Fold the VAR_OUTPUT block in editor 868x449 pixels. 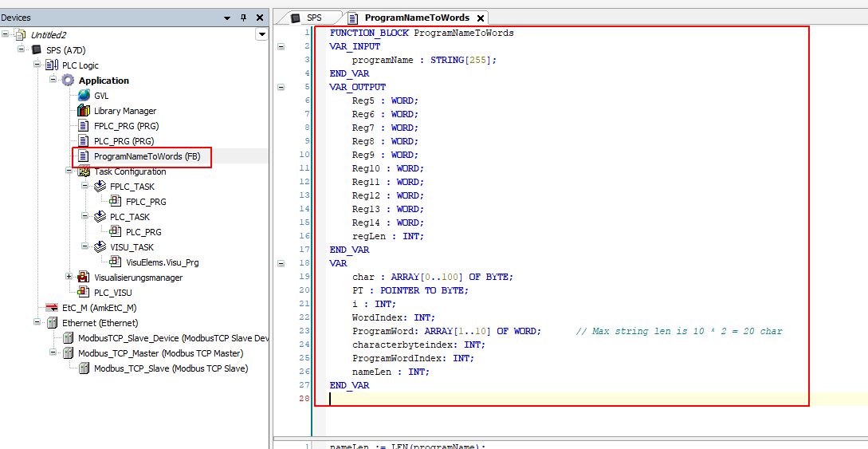tap(281, 87)
